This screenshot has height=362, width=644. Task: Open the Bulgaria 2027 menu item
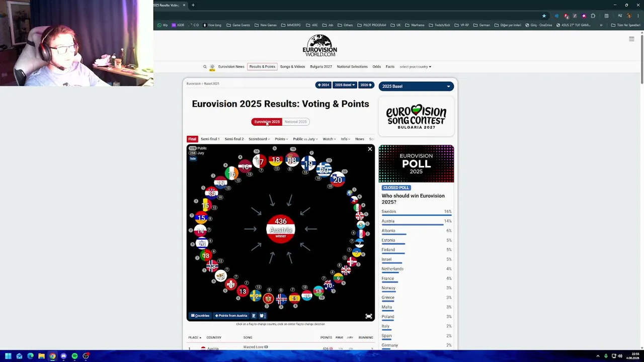click(x=321, y=67)
